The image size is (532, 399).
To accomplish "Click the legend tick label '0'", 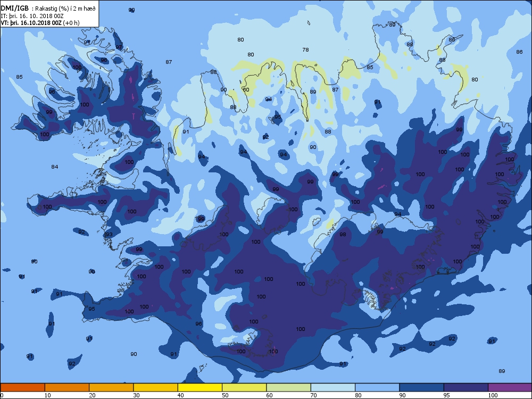I will (2, 395).
